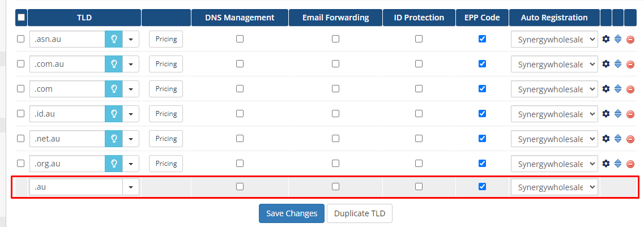
Task: Click the .net.au TLD text field
Action: point(67,139)
